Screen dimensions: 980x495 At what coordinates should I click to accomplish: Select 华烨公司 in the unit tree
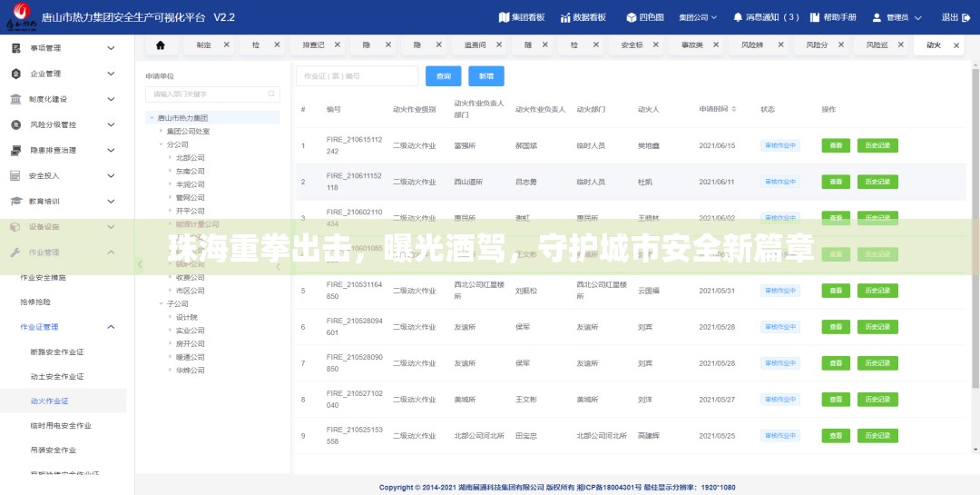click(x=190, y=370)
